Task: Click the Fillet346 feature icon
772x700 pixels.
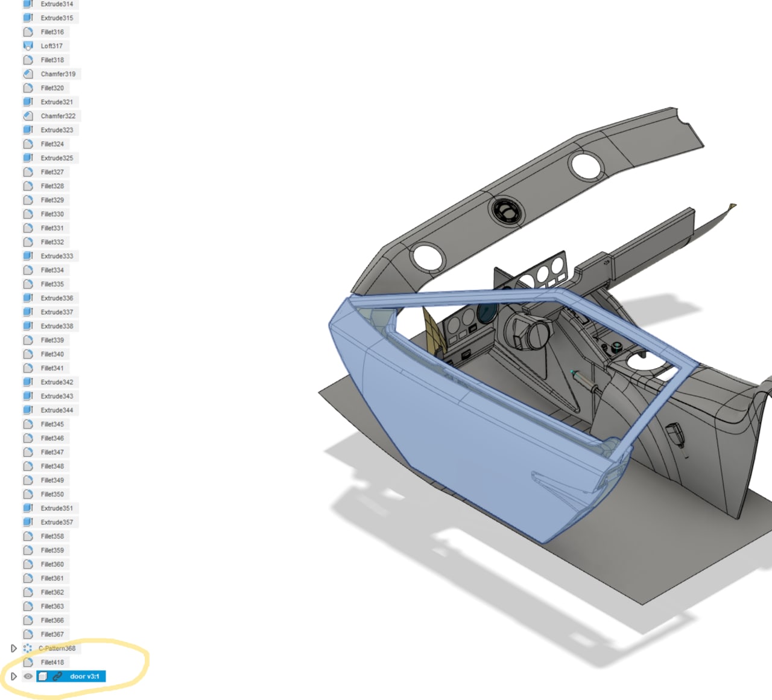Action: (x=28, y=438)
